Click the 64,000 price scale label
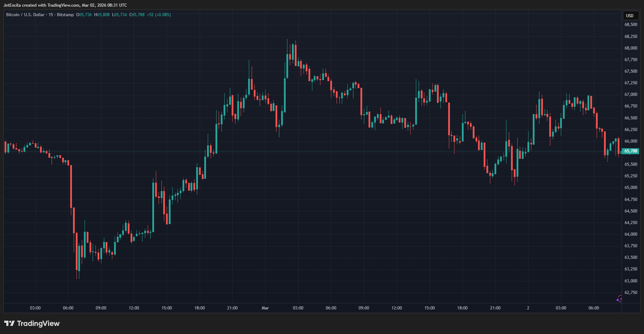Screen dimensions: 644x334 tap(631, 234)
